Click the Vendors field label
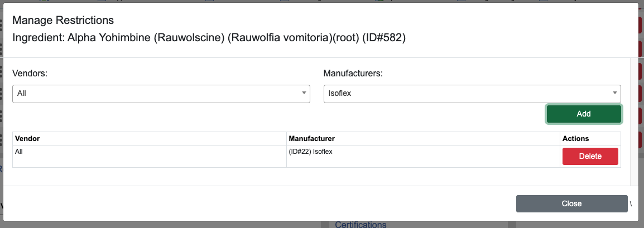 tap(30, 73)
